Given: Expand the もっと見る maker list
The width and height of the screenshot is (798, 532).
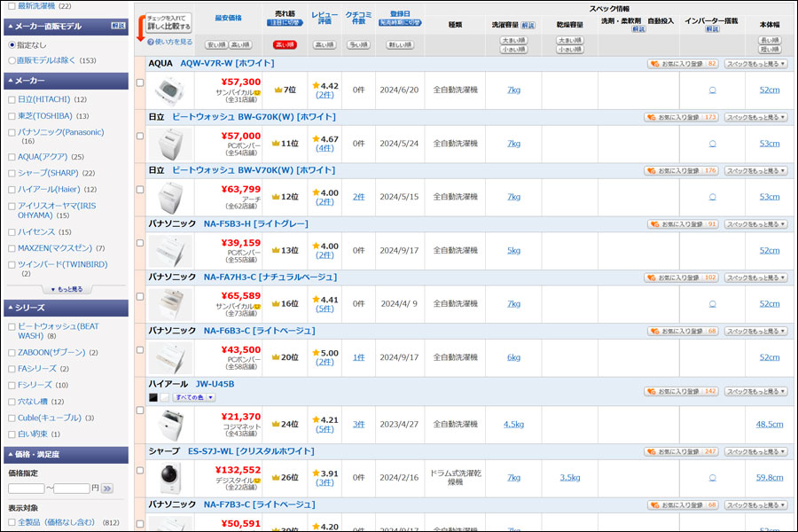Looking at the screenshot, I should 66,289.
